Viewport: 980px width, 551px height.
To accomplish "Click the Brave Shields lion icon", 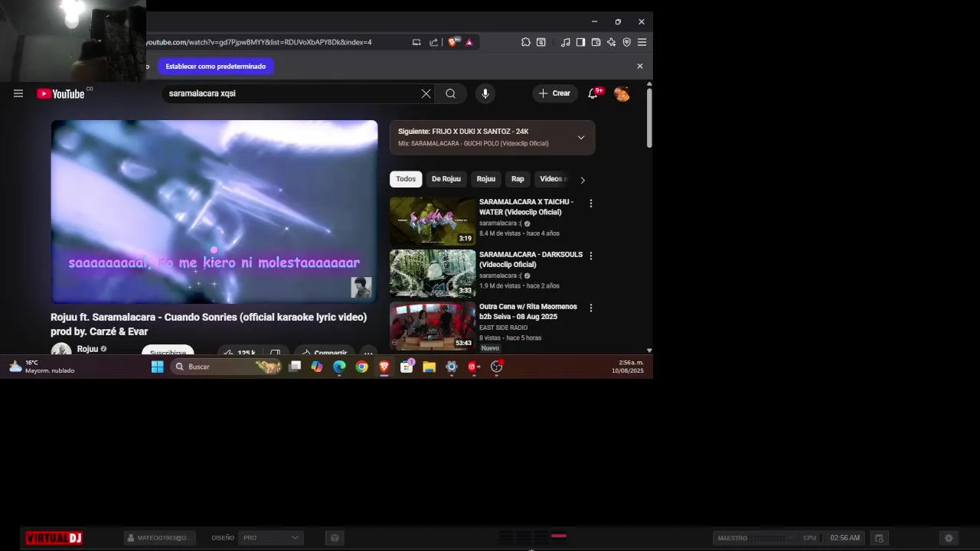I will coord(452,42).
